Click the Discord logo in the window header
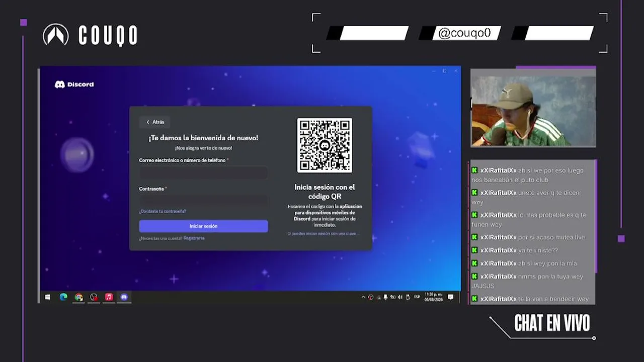Screen dimensions: 644x362 [x=74, y=84]
